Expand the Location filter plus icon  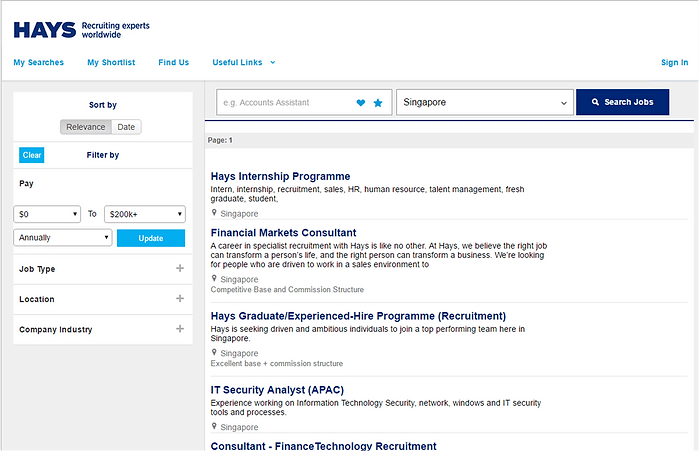coord(180,298)
